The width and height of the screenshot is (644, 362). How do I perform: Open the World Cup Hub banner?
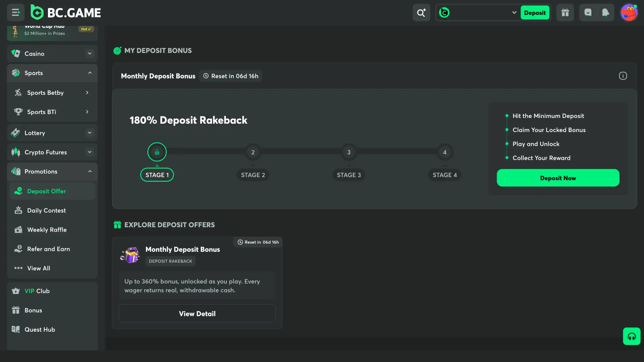coord(52,33)
